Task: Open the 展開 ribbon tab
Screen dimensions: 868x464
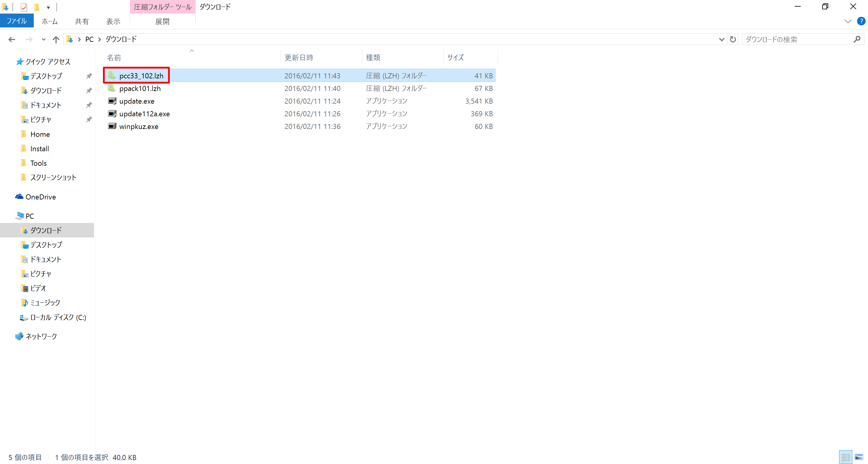Action: tap(162, 22)
